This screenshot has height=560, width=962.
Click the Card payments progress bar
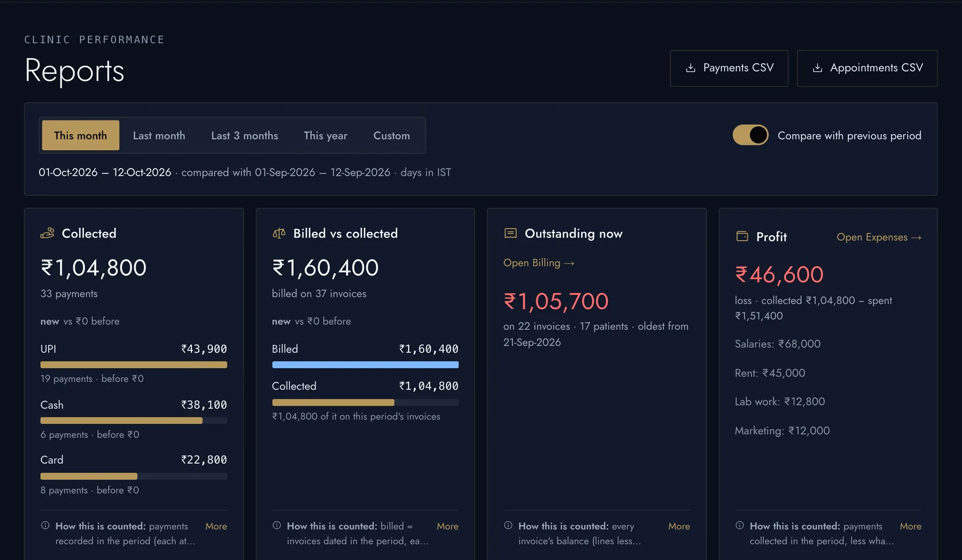point(134,476)
